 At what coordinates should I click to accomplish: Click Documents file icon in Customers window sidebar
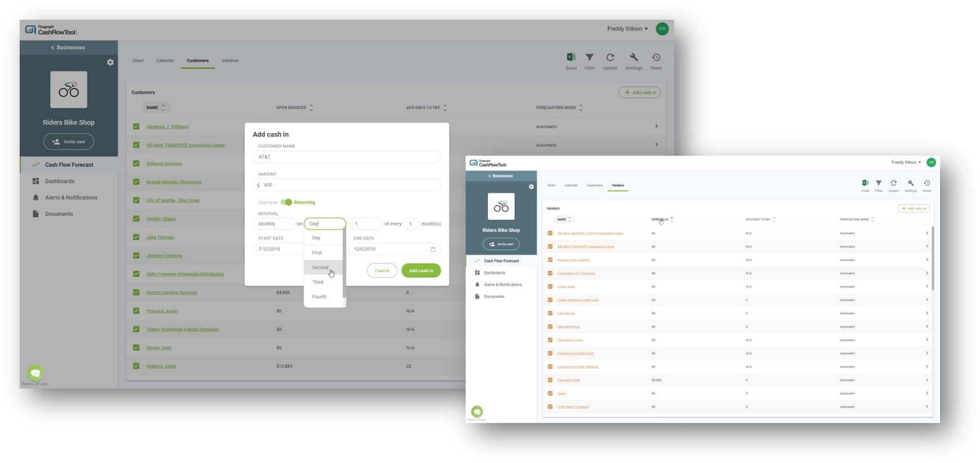click(36, 214)
